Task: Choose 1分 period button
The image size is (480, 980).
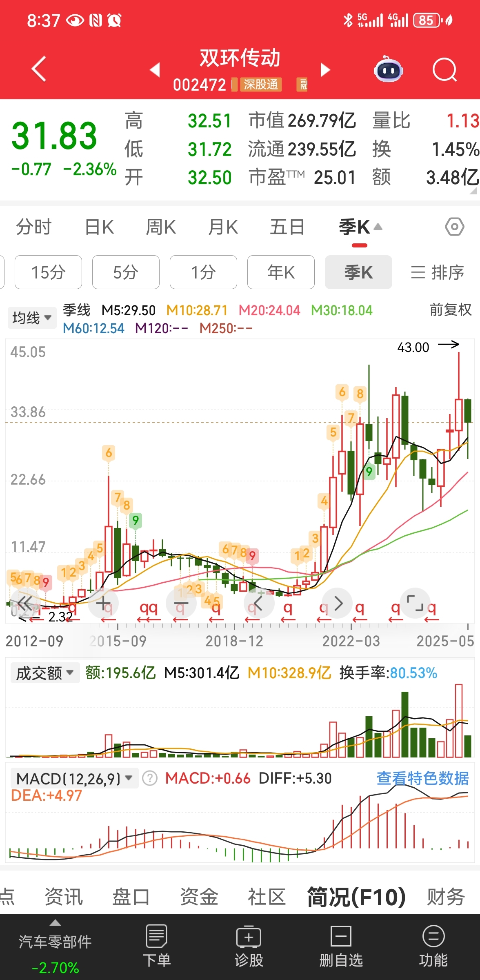Action: tap(203, 272)
